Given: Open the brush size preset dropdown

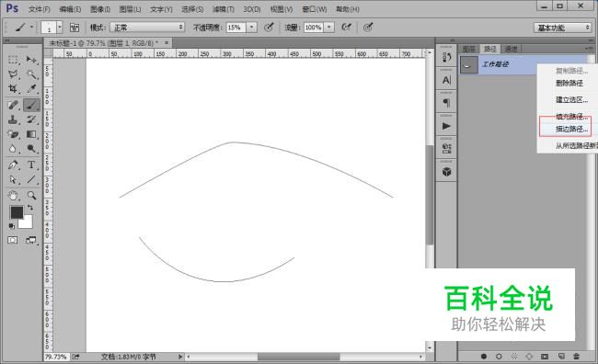Looking at the screenshot, I should tap(60, 27).
